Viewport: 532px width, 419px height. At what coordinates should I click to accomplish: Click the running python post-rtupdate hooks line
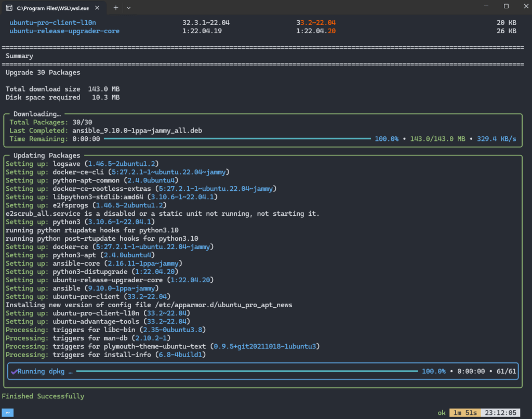[102, 239]
